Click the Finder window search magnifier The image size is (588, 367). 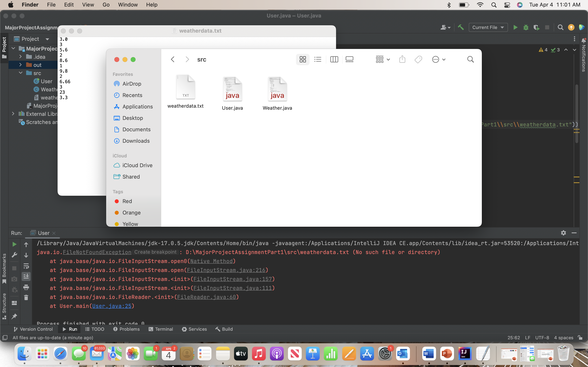470,60
